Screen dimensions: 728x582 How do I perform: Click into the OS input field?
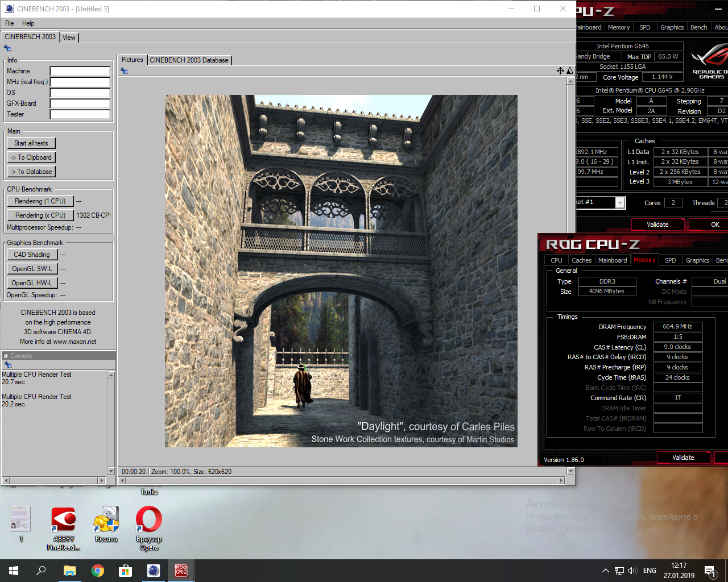80,93
